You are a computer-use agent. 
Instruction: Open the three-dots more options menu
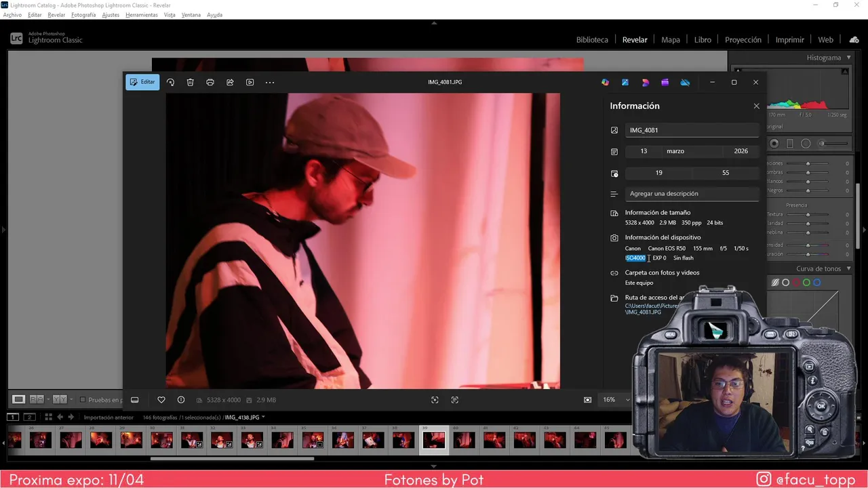coord(270,82)
